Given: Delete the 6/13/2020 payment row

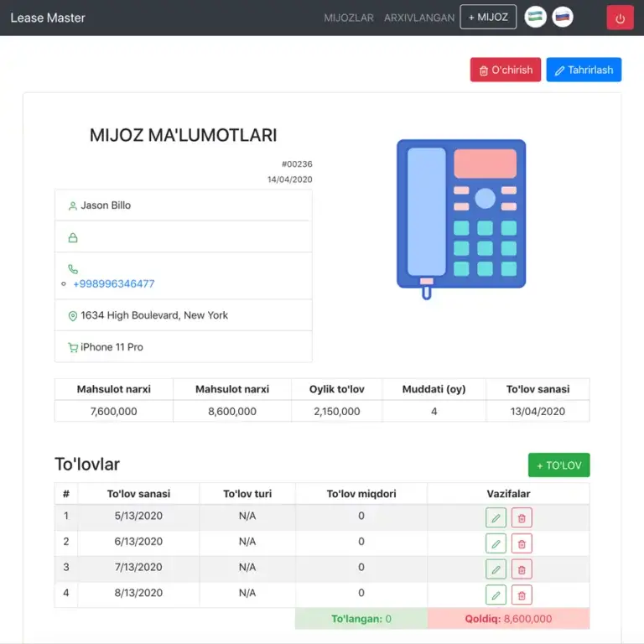Looking at the screenshot, I should tap(522, 543).
